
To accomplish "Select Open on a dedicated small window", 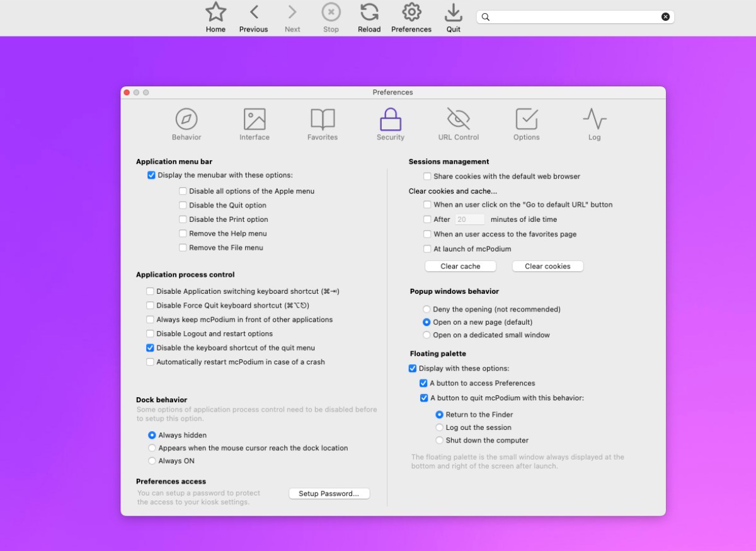I will click(x=427, y=335).
